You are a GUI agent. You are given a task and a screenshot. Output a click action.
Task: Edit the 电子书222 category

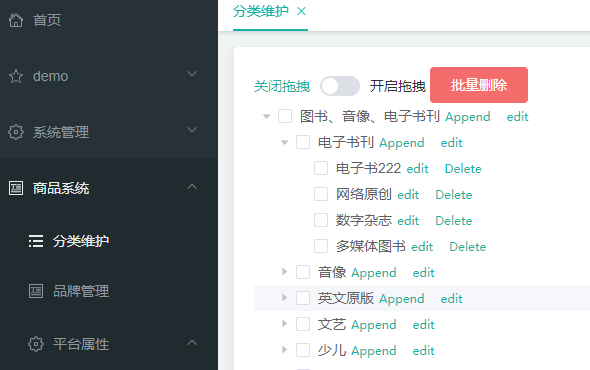coord(418,169)
